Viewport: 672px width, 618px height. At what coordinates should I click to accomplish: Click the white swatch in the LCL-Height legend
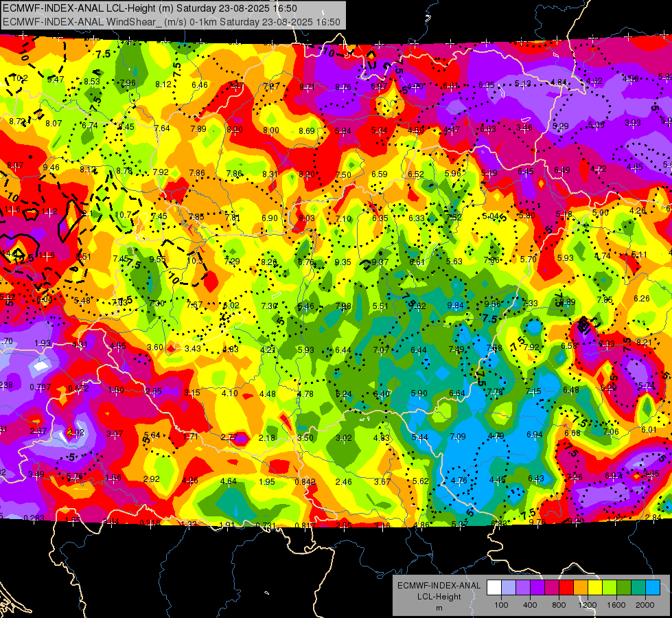point(494,588)
